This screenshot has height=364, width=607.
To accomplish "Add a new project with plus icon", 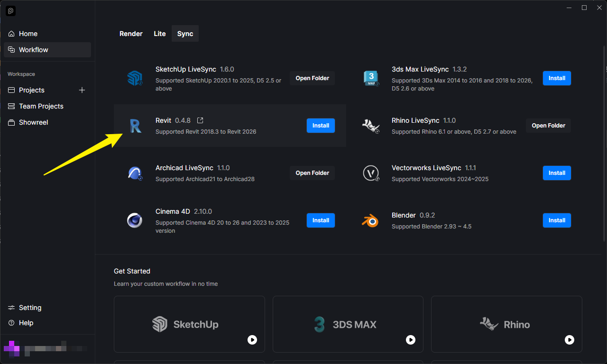I will pyautogui.click(x=82, y=90).
